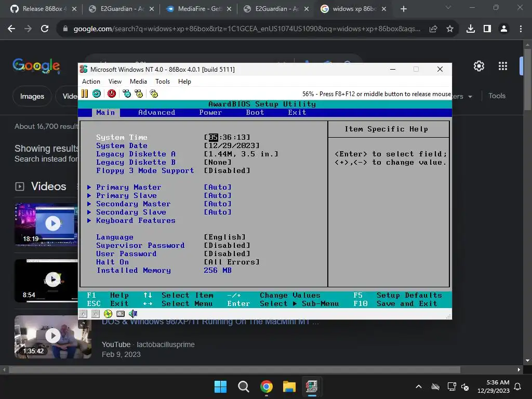
Task: Open Windows Start menu
Action: click(220, 387)
